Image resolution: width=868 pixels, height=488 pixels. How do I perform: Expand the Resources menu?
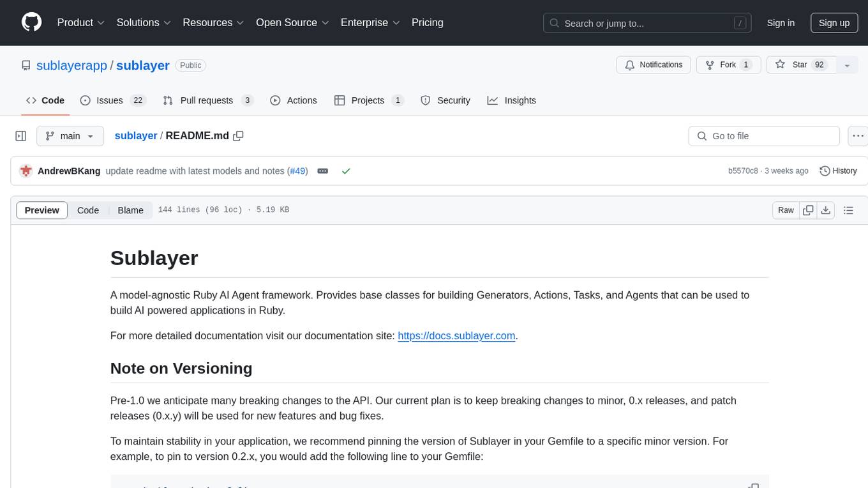coord(214,22)
